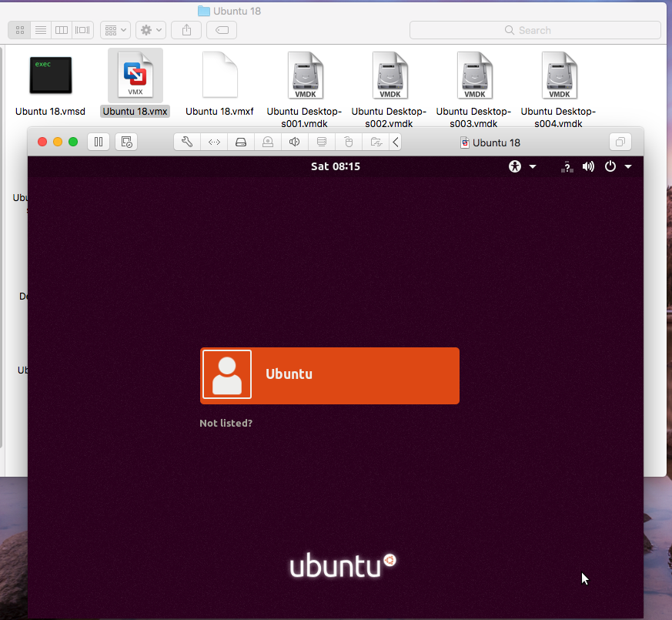Image resolution: width=672 pixels, height=620 pixels.
Task: Click the Ubuntu 18 title document icon in VM window
Action: coord(465,142)
